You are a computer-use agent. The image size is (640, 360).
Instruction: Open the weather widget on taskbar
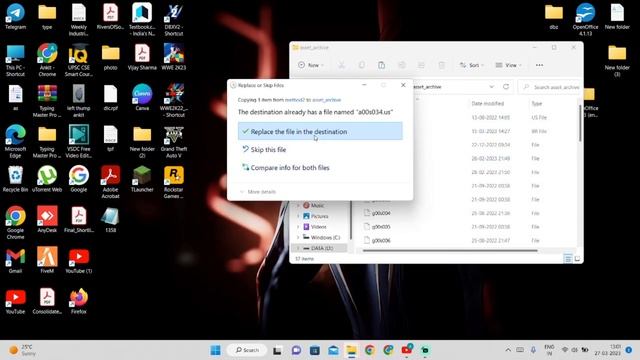[22, 350]
